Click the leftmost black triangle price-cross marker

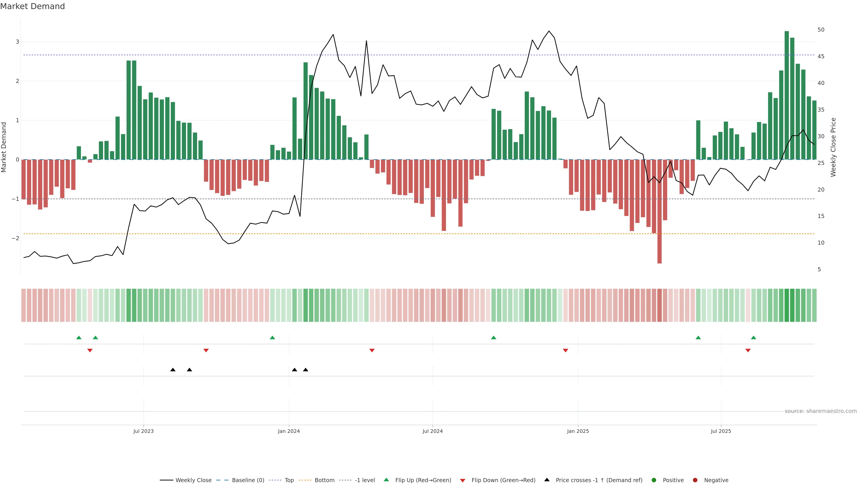[x=173, y=370]
